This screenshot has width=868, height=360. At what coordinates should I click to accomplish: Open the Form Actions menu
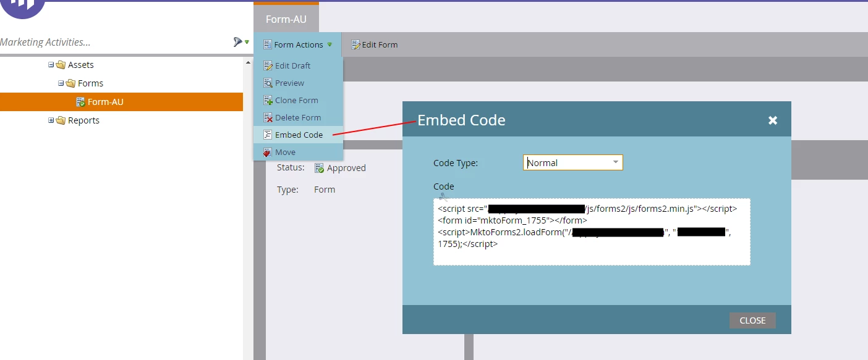point(297,44)
